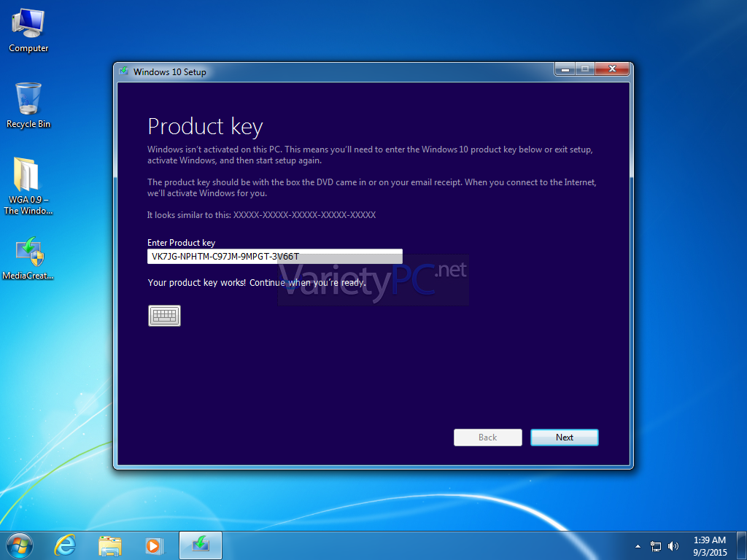
Task: Click the clock showing 1:39 AM
Action: 710,546
